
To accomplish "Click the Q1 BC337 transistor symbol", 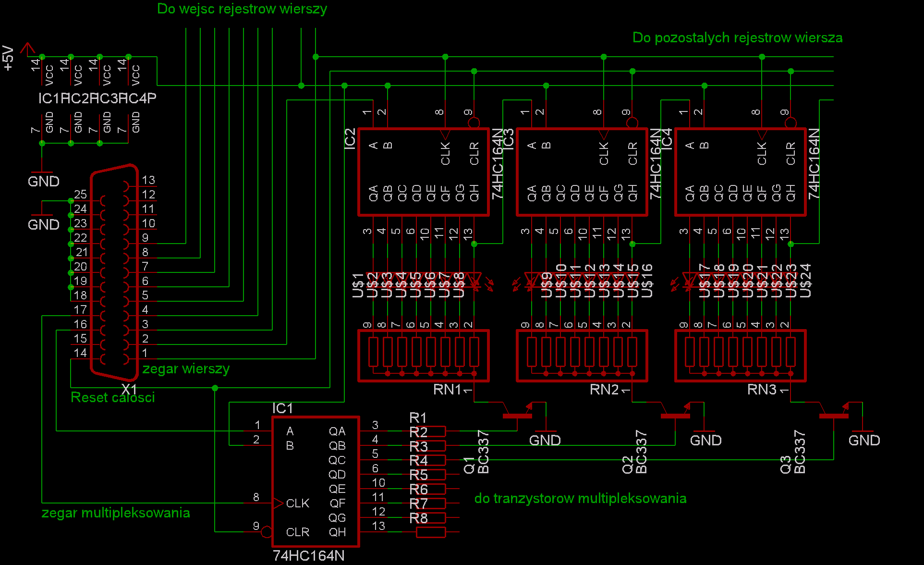I will 517,415.
